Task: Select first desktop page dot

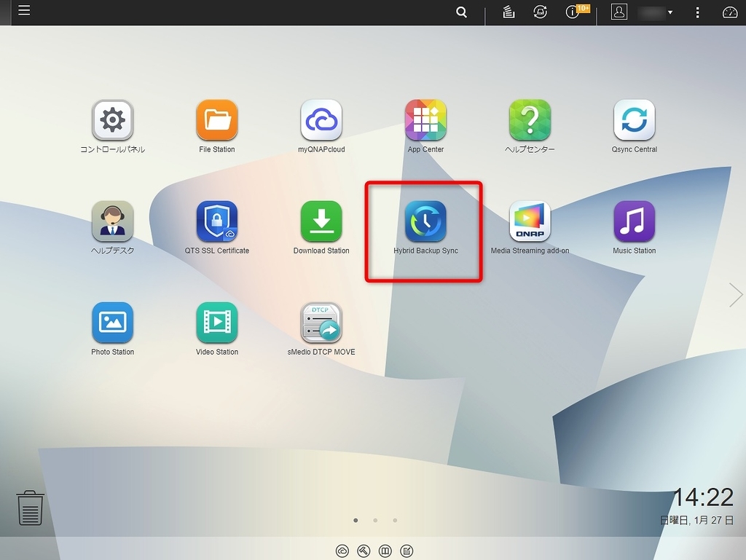Action: coord(356,520)
